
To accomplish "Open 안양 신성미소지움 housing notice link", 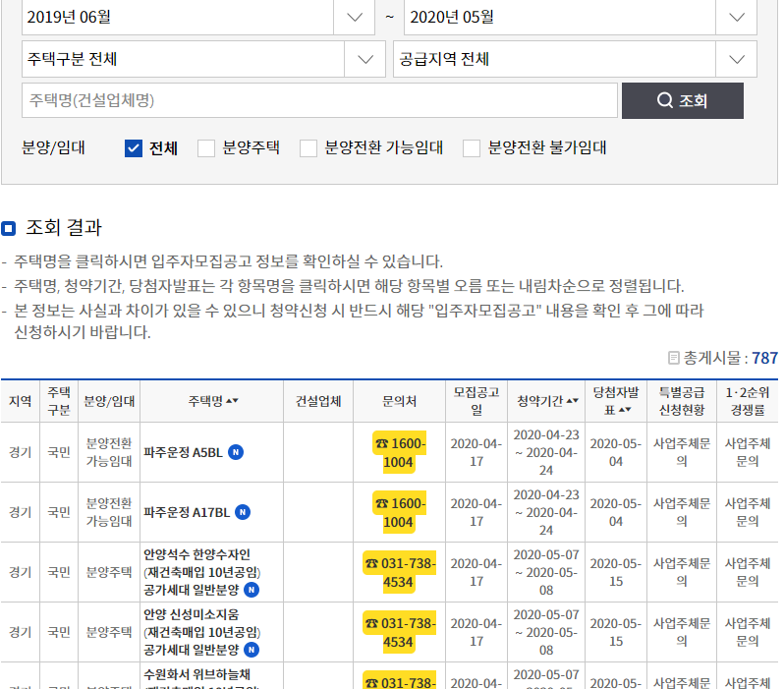I will [201, 632].
